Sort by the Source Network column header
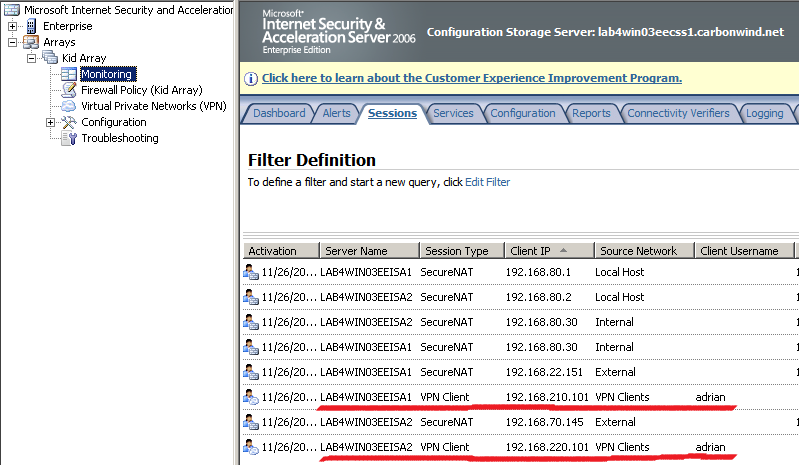 tap(645, 251)
